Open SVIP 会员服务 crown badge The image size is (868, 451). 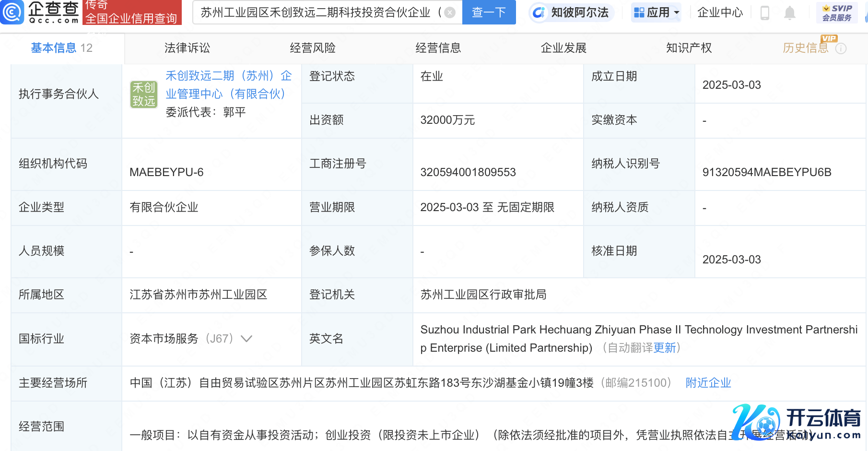pyautogui.click(x=837, y=12)
